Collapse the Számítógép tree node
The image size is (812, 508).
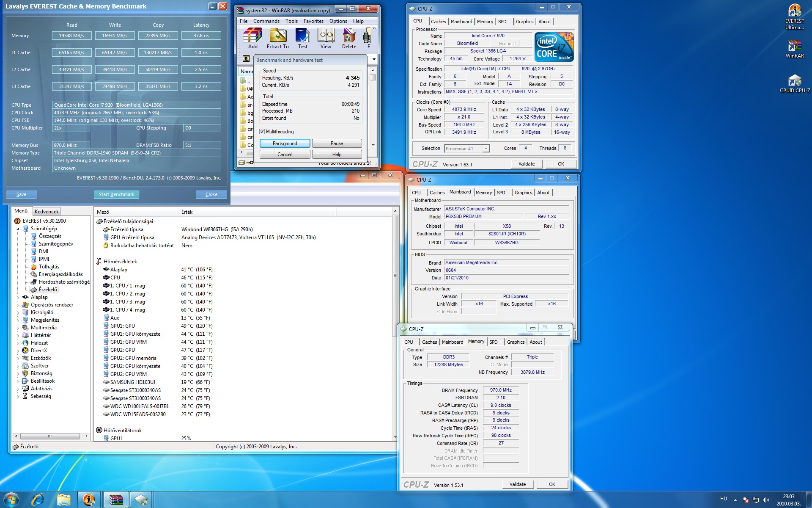[18, 229]
